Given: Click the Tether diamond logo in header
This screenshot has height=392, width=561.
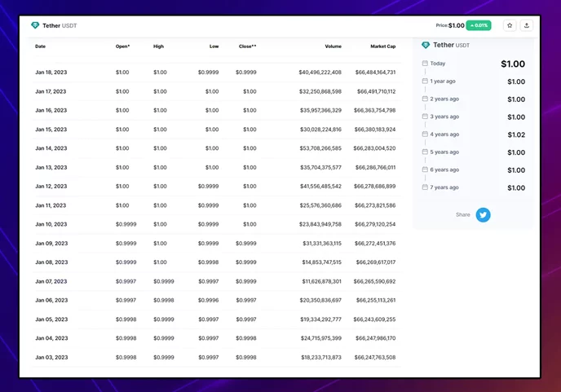Looking at the screenshot, I should point(35,25).
